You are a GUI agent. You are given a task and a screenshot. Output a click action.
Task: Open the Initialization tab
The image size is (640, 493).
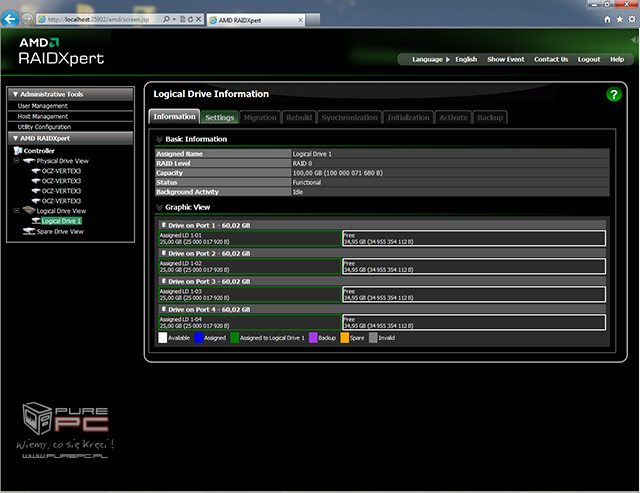click(408, 118)
